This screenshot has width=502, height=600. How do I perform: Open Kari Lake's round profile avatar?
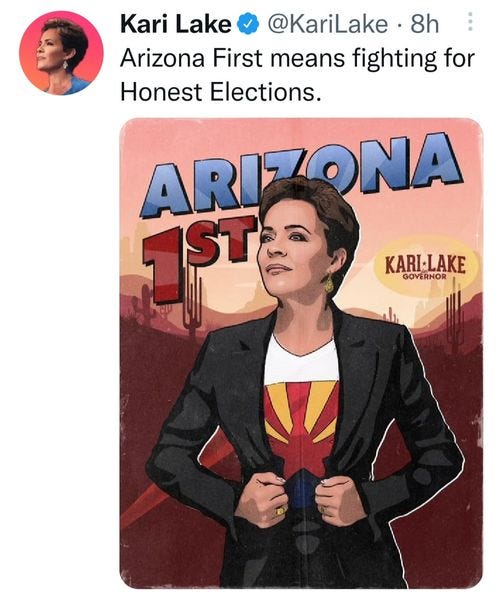(x=61, y=52)
